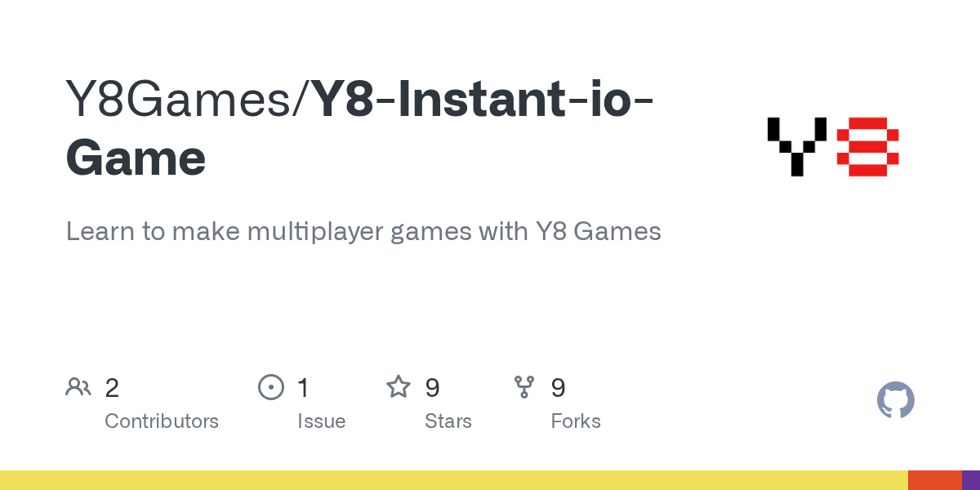This screenshot has width=980, height=490.
Task: Click the issue count number 1
Action: pos(303,387)
